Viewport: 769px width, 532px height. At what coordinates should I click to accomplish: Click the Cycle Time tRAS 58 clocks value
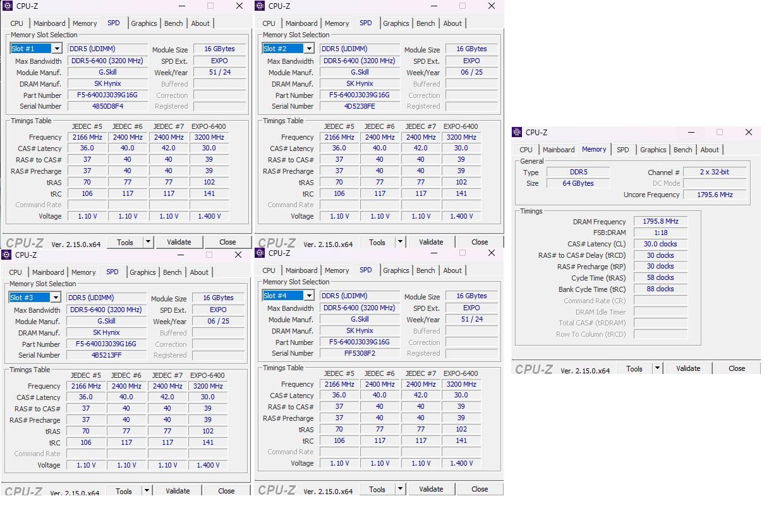(660, 277)
